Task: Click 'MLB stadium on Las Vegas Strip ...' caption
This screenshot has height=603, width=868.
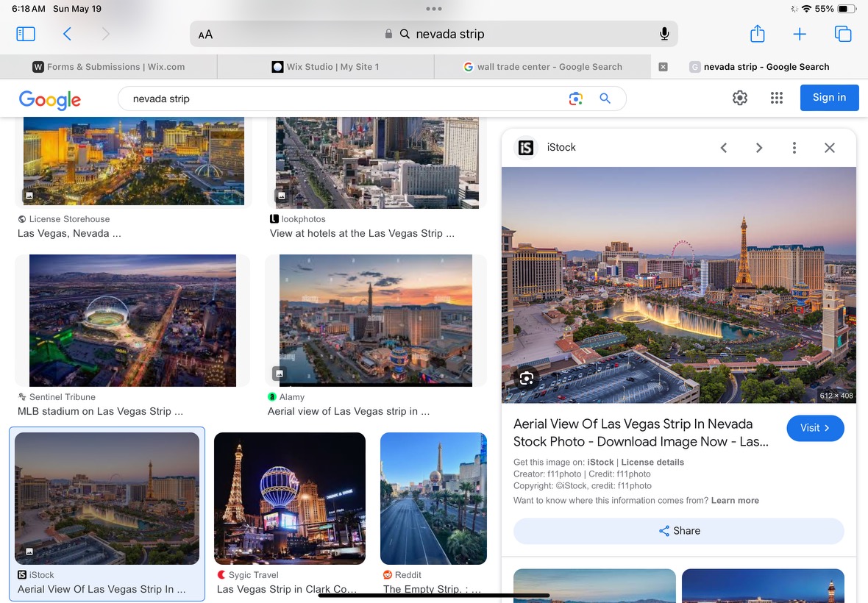Action: tap(100, 412)
